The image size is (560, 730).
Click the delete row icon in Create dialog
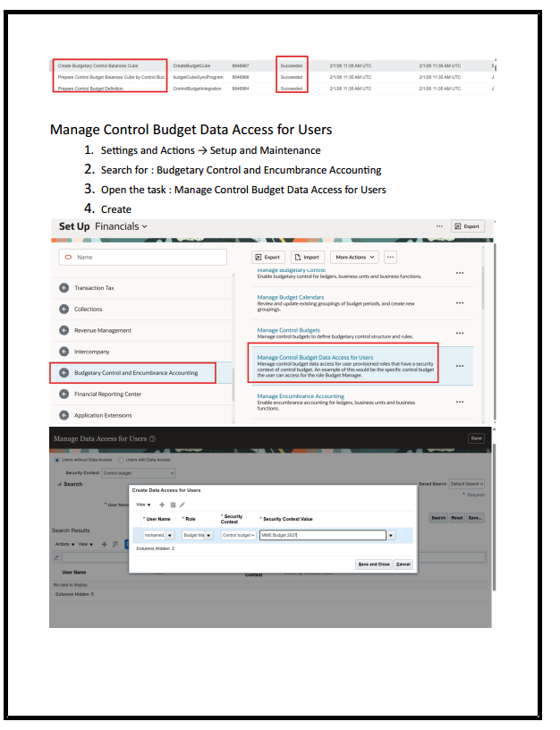pyautogui.click(x=173, y=505)
